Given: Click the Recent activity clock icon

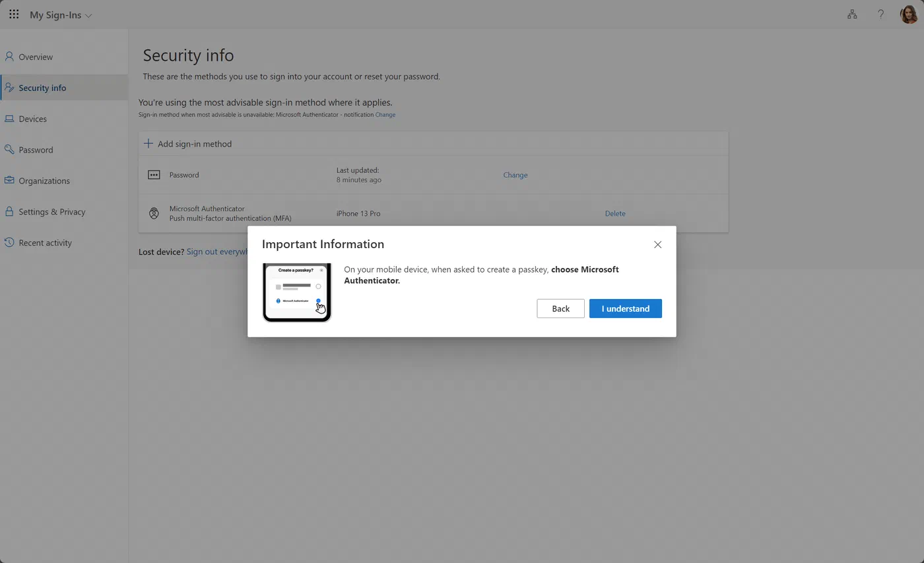Looking at the screenshot, I should 9,242.
